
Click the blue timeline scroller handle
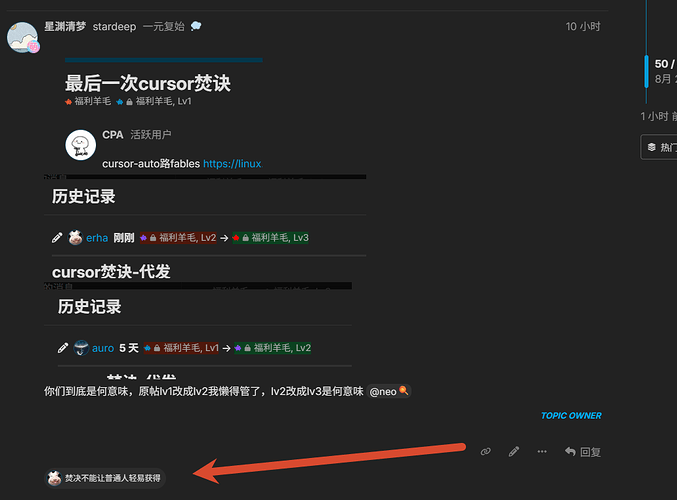[x=646, y=72]
